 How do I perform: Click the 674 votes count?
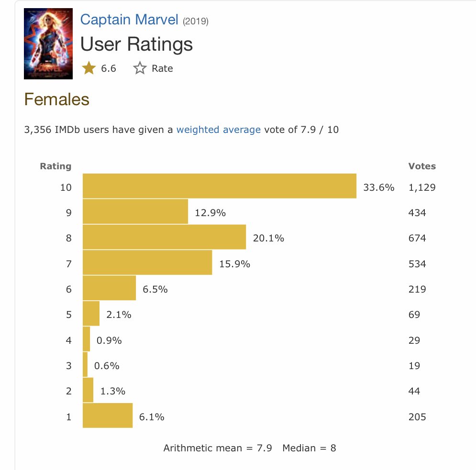pos(417,238)
